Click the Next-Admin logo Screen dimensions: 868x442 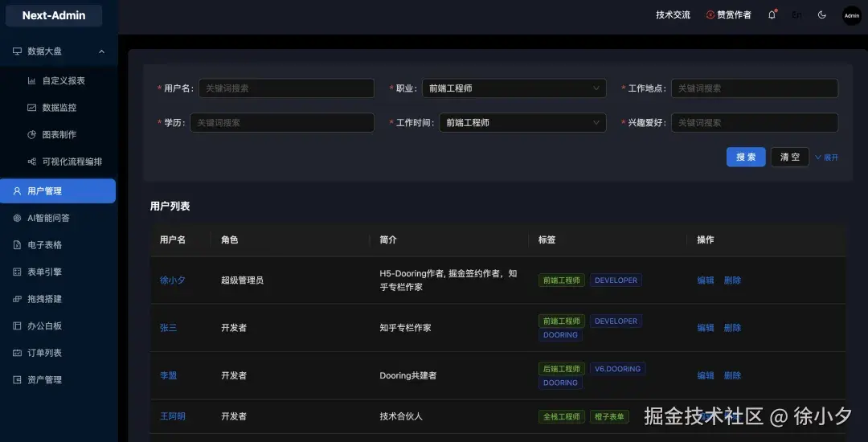tap(54, 15)
